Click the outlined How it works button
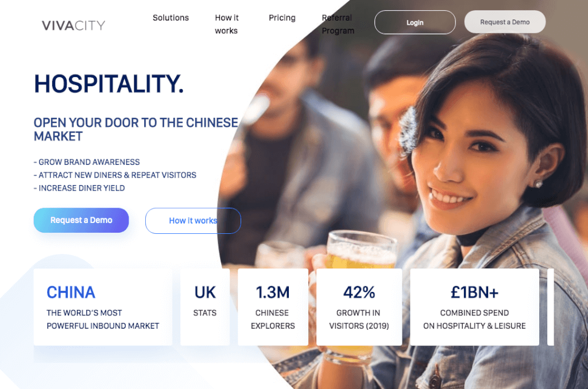 (193, 221)
